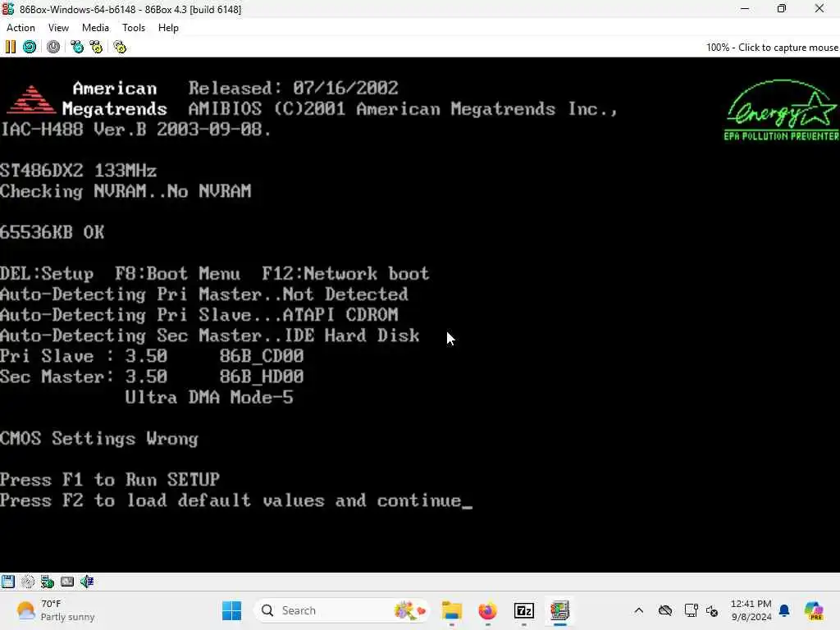Open the Copilot icon in the taskbar corner
The width and height of the screenshot is (840, 630).
814,610
